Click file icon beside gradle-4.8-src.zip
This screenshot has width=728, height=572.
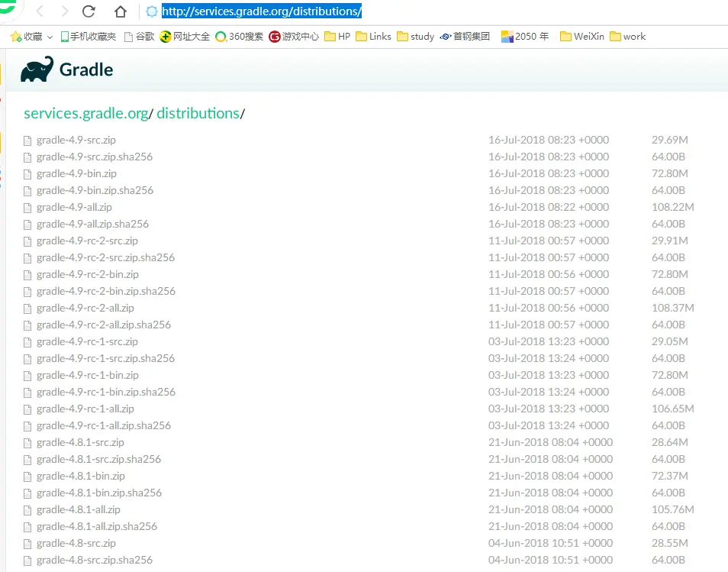27,543
